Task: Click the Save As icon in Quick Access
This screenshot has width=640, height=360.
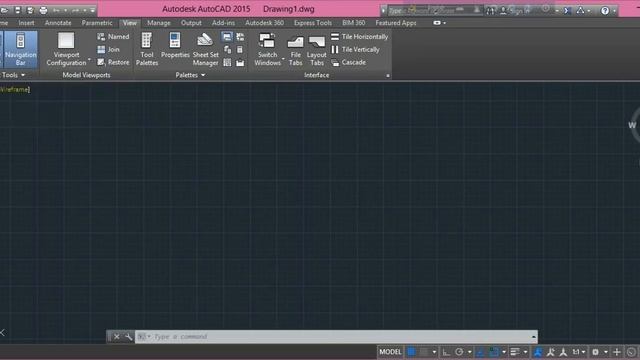Action: click(30, 10)
